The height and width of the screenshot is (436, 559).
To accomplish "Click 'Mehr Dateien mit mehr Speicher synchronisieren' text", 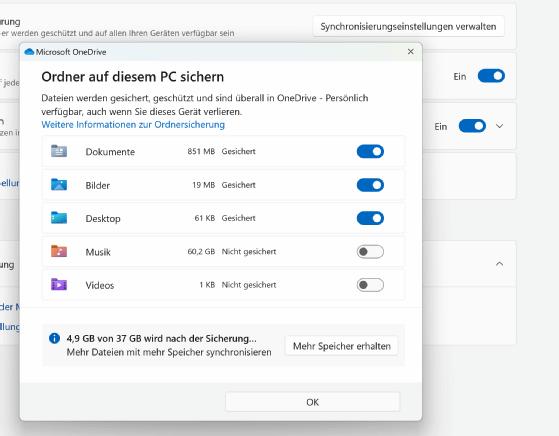I will (169, 352).
